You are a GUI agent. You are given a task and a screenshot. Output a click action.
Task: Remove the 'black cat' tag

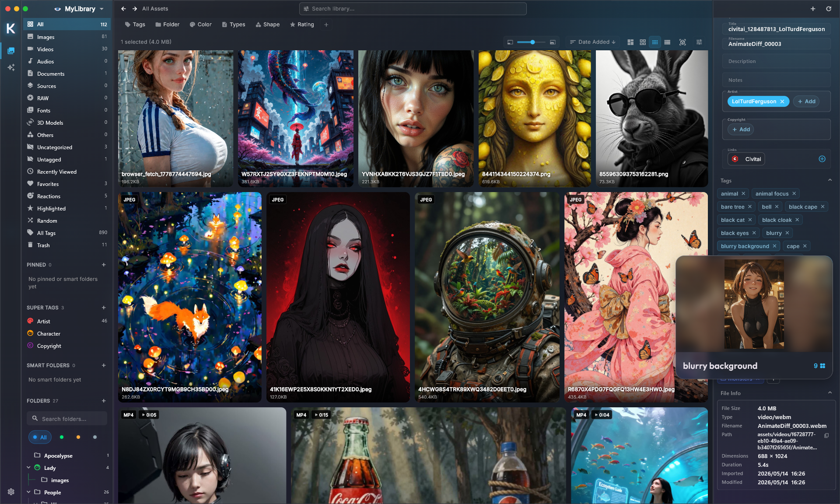(750, 220)
